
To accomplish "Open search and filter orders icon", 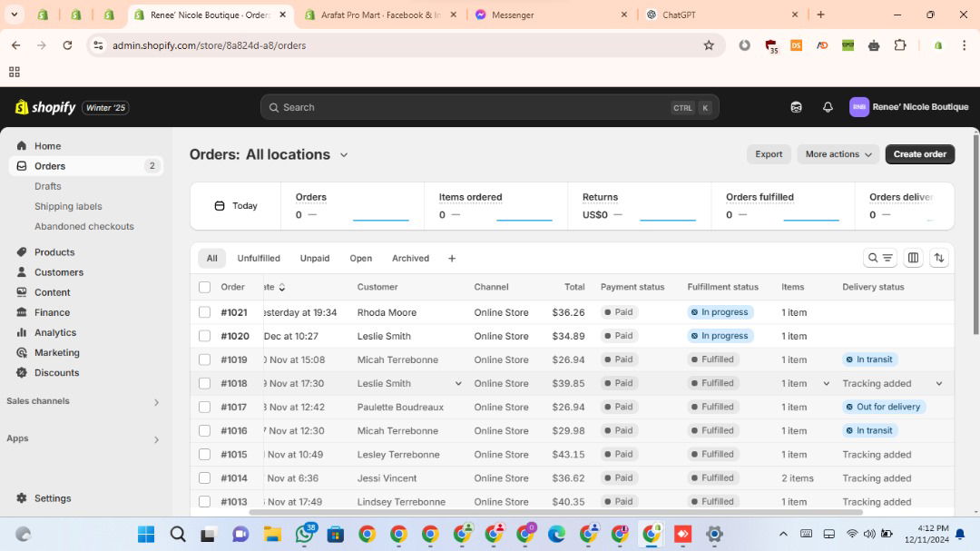I will click(880, 258).
